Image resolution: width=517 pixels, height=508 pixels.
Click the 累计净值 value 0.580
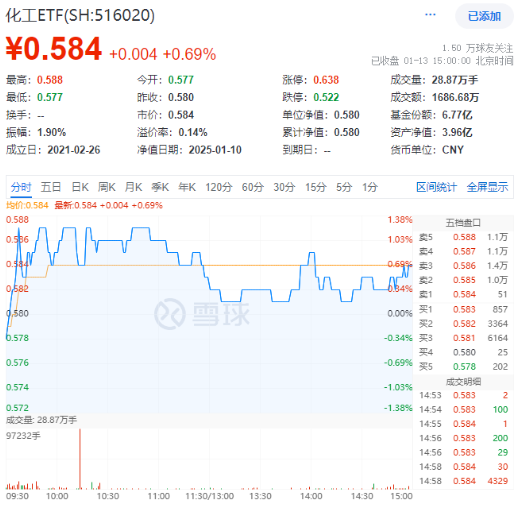[x=347, y=132]
